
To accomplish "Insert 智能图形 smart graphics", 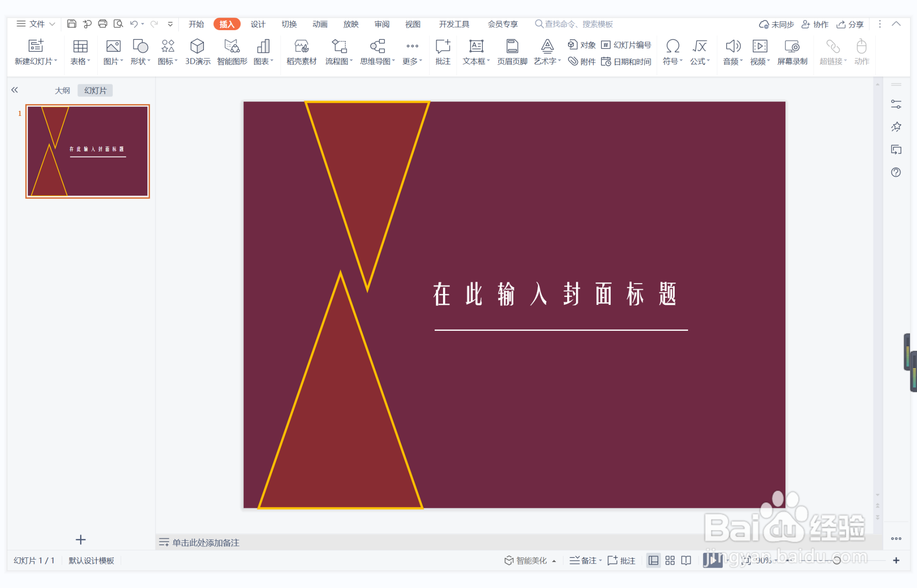I will 232,52.
